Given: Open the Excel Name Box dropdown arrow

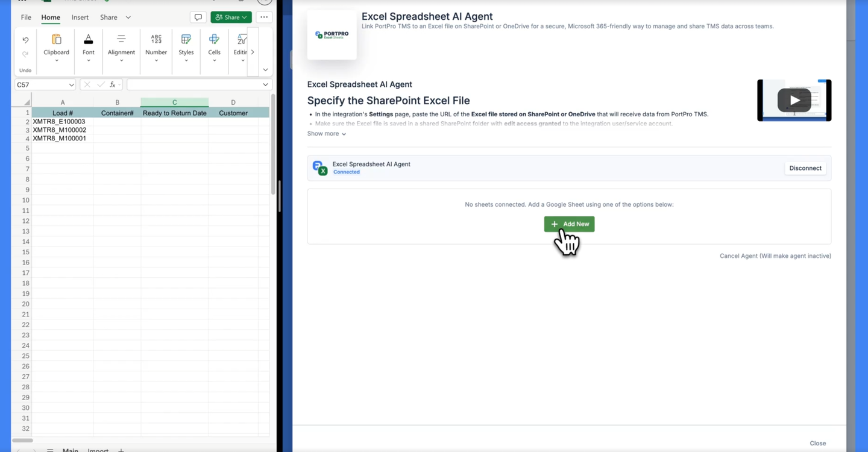Looking at the screenshot, I should click(x=71, y=85).
